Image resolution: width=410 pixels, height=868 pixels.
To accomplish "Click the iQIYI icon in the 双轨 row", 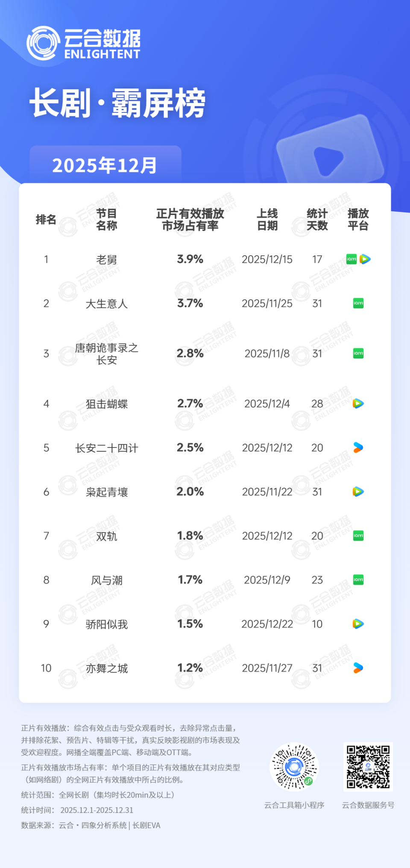I will (x=358, y=536).
